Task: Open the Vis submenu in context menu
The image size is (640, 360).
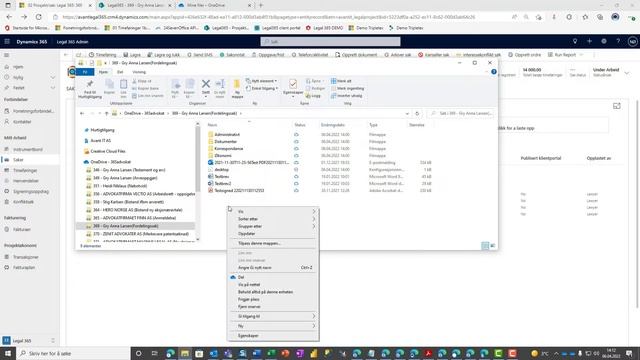Action: [x=273, y=211]
